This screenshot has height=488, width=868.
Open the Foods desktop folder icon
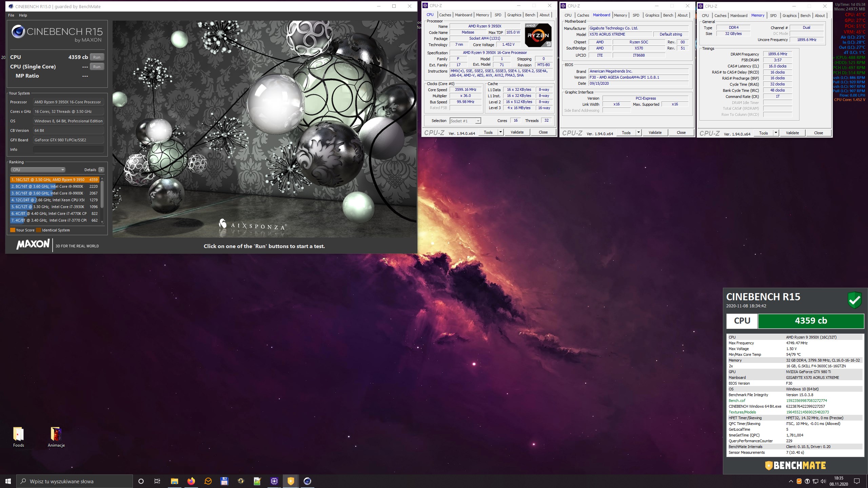(x=19, y=437)
